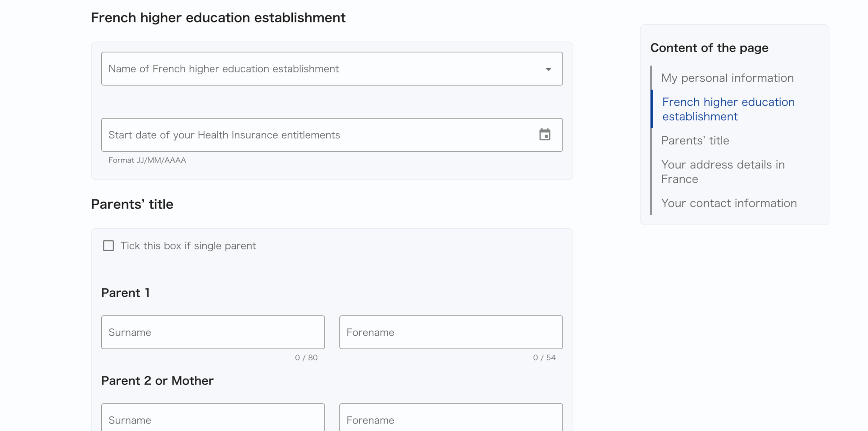The height and width of the screenshot is (431, 868).
Task: Click the Parents' title section heading
Action: [132, 204]
